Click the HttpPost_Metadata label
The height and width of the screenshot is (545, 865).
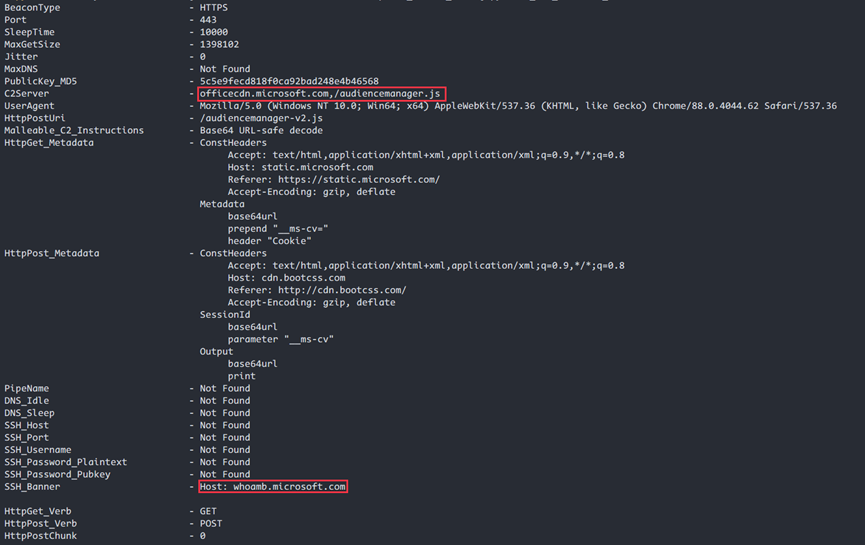(x=52, y=253)
